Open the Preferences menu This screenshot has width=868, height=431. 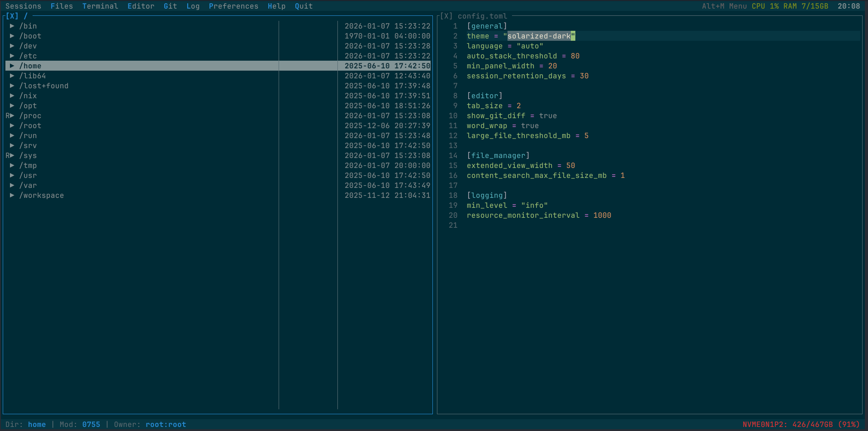(x=233, y=6)
